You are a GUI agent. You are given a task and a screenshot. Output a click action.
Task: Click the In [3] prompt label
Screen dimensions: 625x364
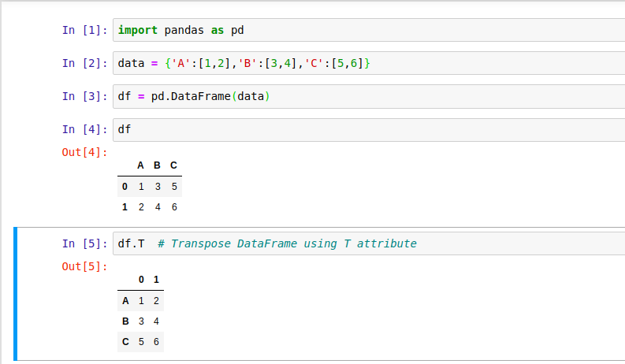(x=84, y=96)
